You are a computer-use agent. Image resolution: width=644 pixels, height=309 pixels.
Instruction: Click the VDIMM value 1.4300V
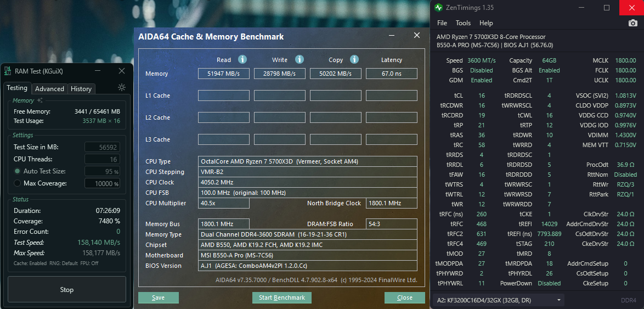pyautogui.click(x=624, y=135)
